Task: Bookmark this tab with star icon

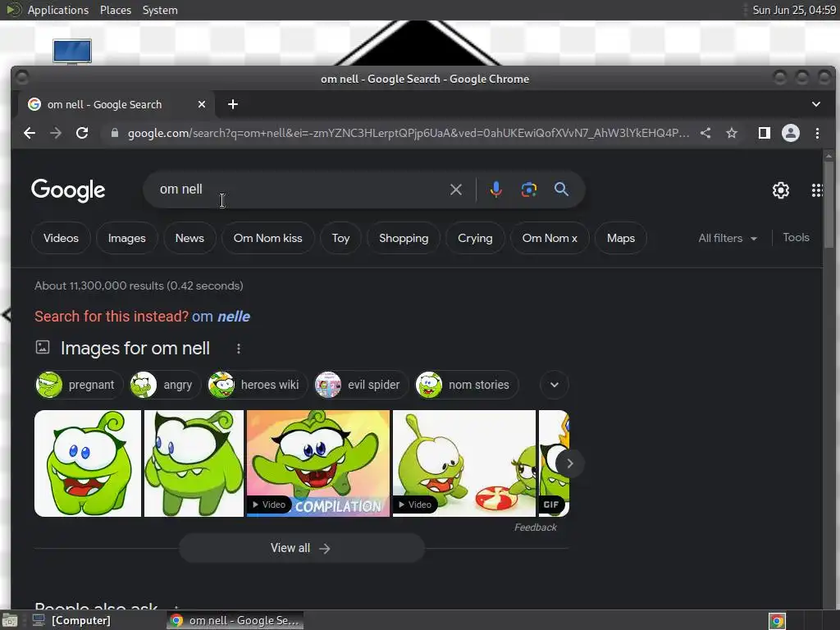Action: [x=732, y=133]
